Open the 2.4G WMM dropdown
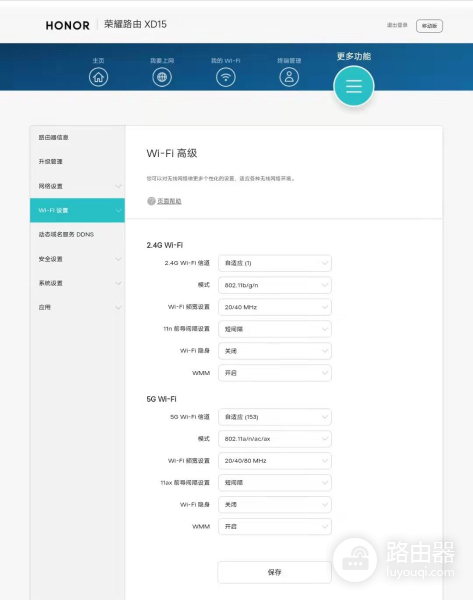 (x=275, y=373)
